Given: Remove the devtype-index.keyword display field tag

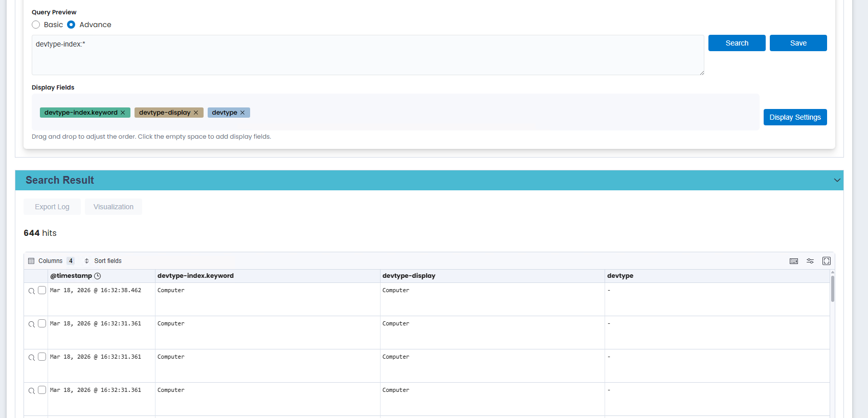Looking at the screenshot, I should click(123, 113).
